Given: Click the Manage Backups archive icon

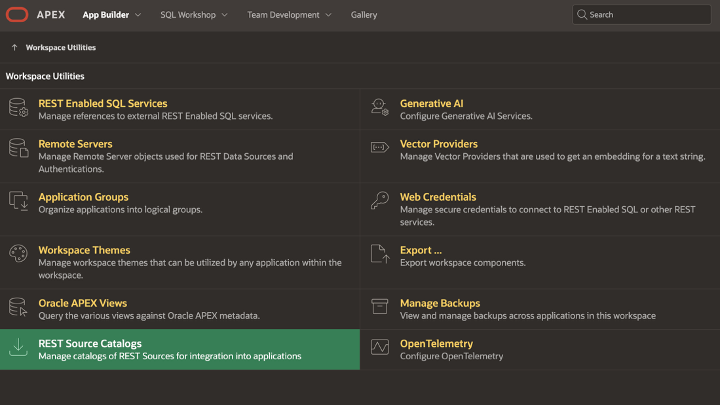Looking at the screenshot, I should 380,308.
